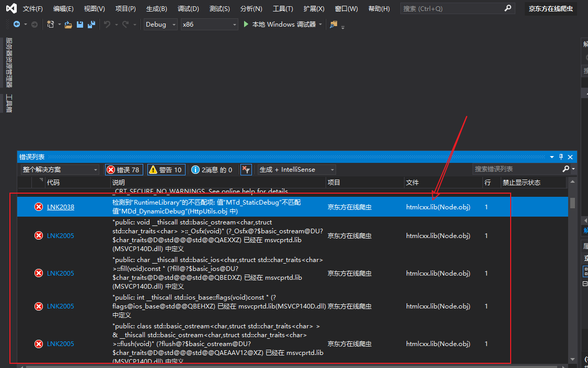Open the Debug (调试) menu

(x=188, y=8)
